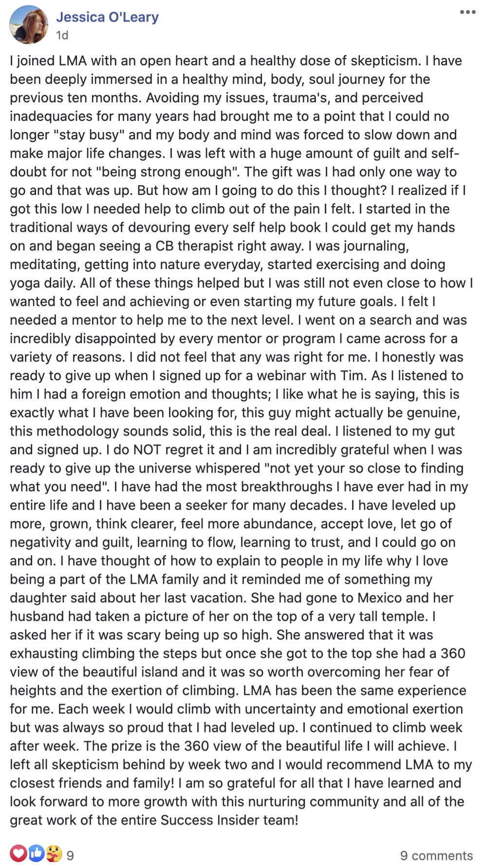This screenshot has height=868, width=483.
Task: Open Jessica O'Leary's profile via name link
Action: 107,17
